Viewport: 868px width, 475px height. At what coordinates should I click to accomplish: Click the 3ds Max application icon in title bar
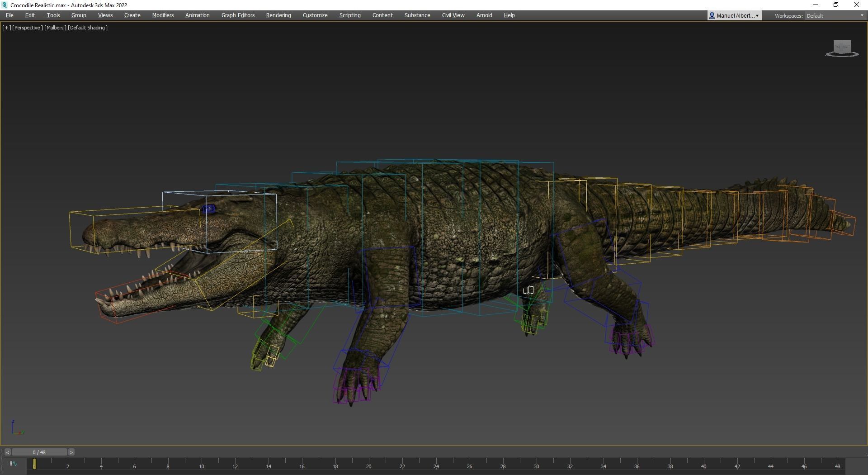point(5,5)
